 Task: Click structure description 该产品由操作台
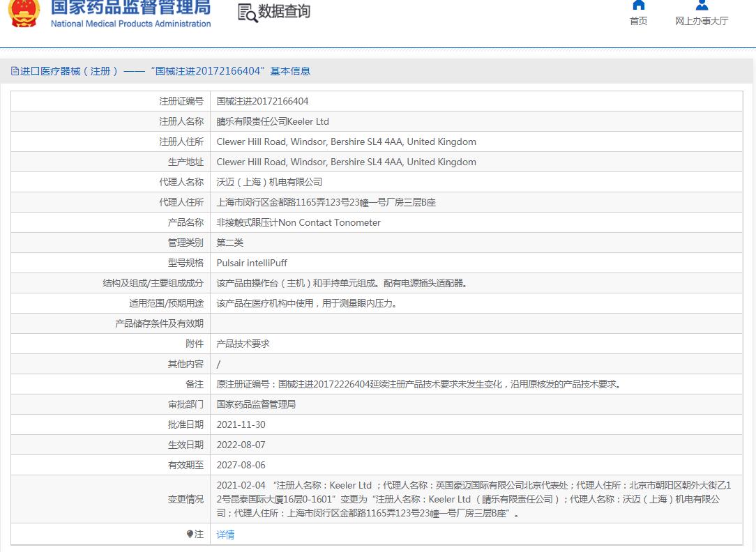tap(342, 283)
